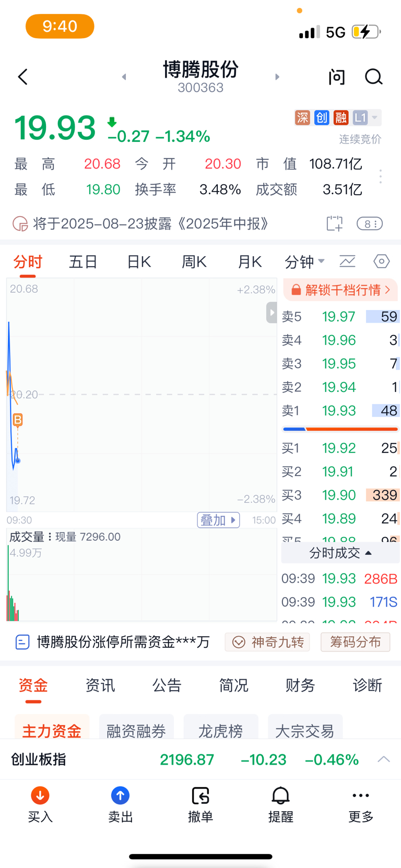Open 创业板指 index quote
The width and height of the screenshot is (401, 868).
(x=185, y=759)
